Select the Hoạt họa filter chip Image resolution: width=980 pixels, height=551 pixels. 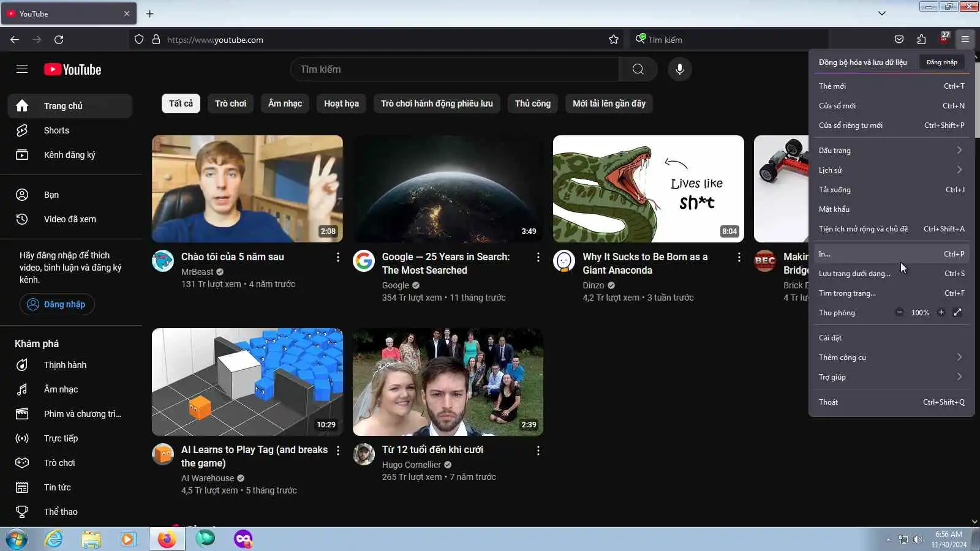click(342, 103)
